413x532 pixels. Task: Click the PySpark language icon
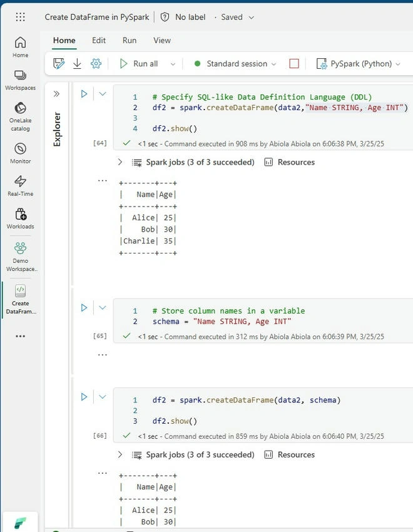pyautogui.click(x=322, y=63)
